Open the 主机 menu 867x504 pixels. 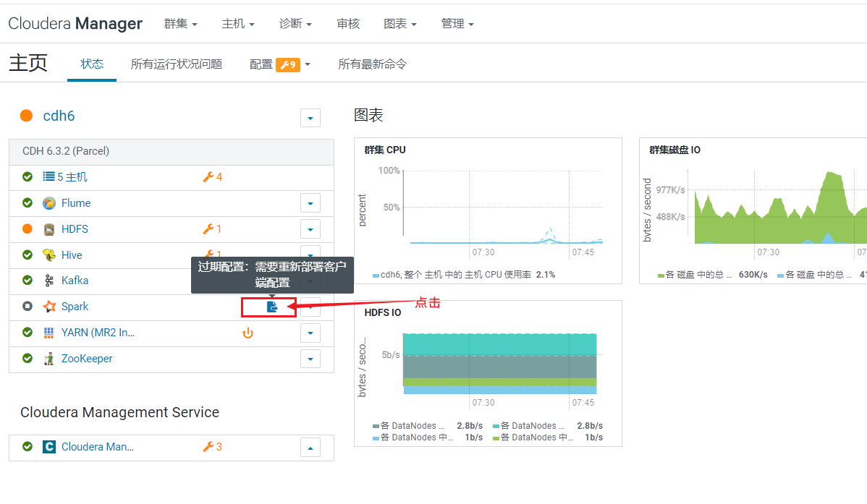[238, 24]
